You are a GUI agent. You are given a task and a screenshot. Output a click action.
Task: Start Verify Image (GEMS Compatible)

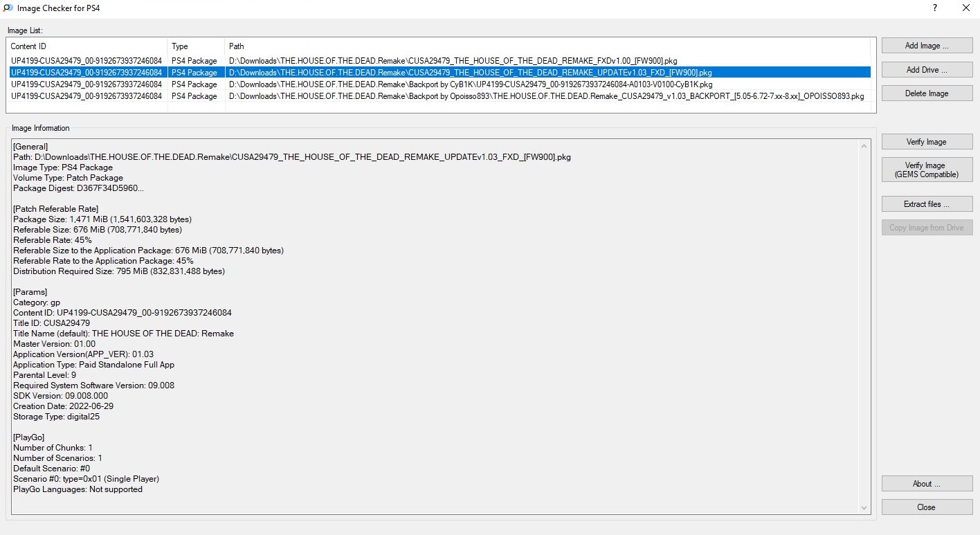[927, 170]
